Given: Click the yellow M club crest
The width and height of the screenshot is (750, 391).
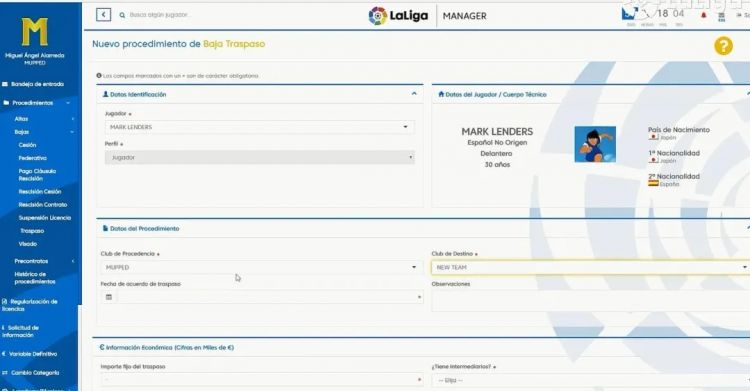Looking at the screenshot, I should 34,32.
